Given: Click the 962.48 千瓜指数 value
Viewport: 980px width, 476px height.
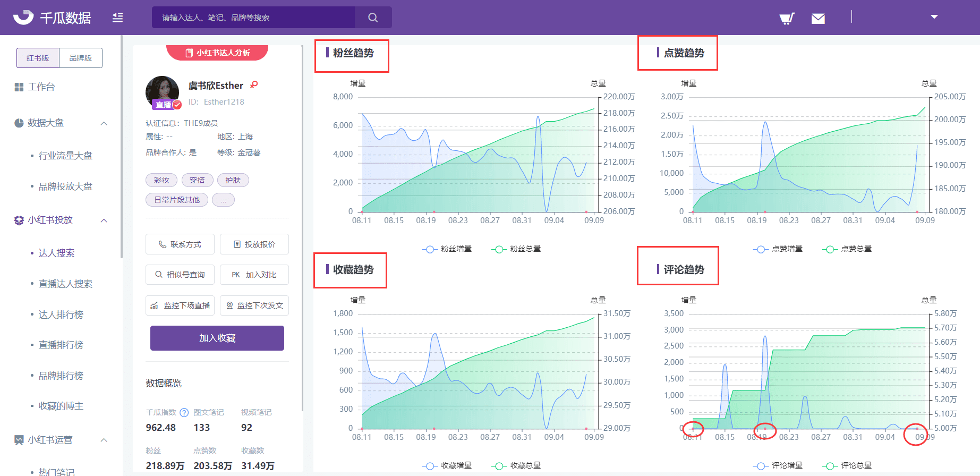Looking at the screenshot, I should (x=161, y=428).
